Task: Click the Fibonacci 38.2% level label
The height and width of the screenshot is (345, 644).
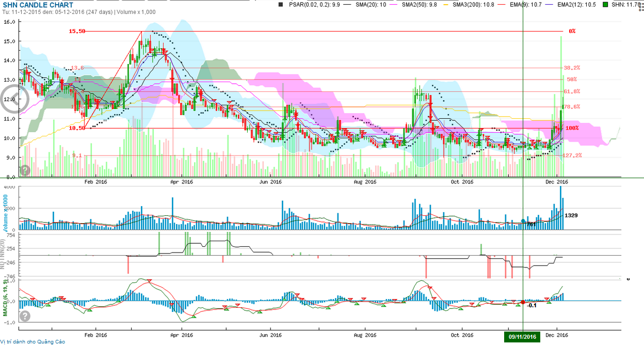Action: [x=572, y=68]
